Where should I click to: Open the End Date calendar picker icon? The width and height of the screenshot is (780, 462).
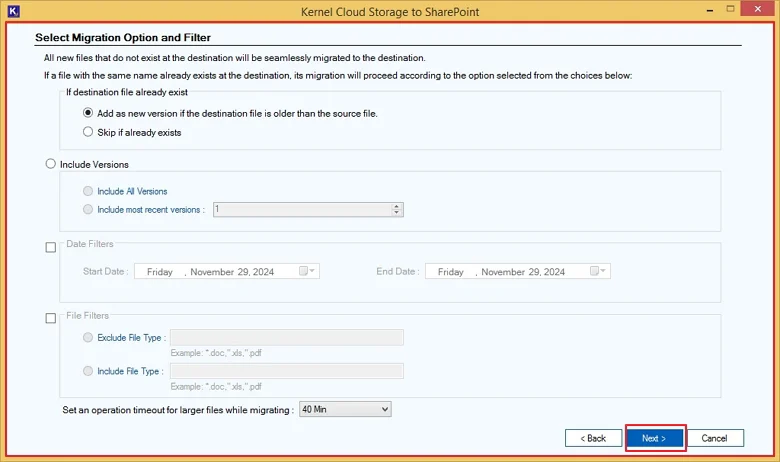pos(597,271)
